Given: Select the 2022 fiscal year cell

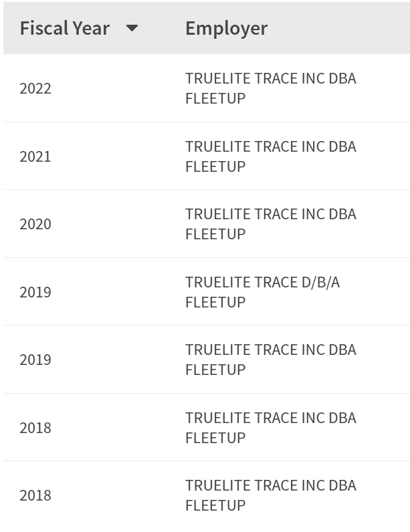Looking at the screenshot, I should (x=35, y=88).
